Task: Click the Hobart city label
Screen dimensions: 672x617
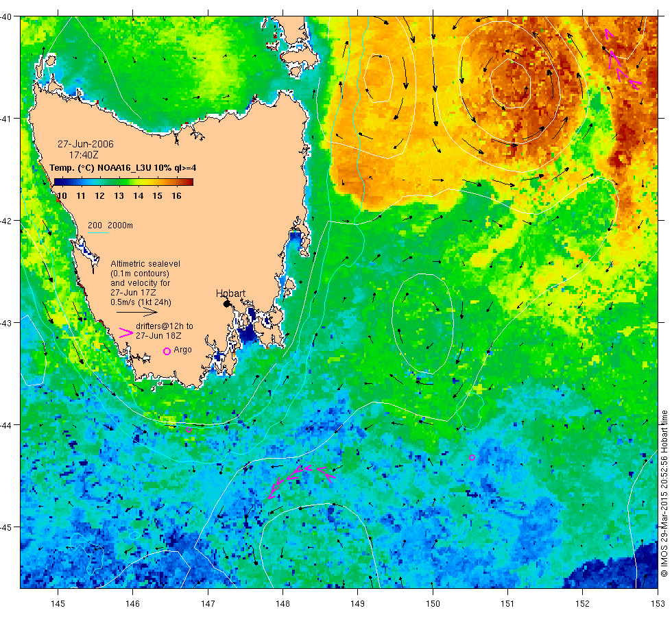Action: (x=230, y=293)
